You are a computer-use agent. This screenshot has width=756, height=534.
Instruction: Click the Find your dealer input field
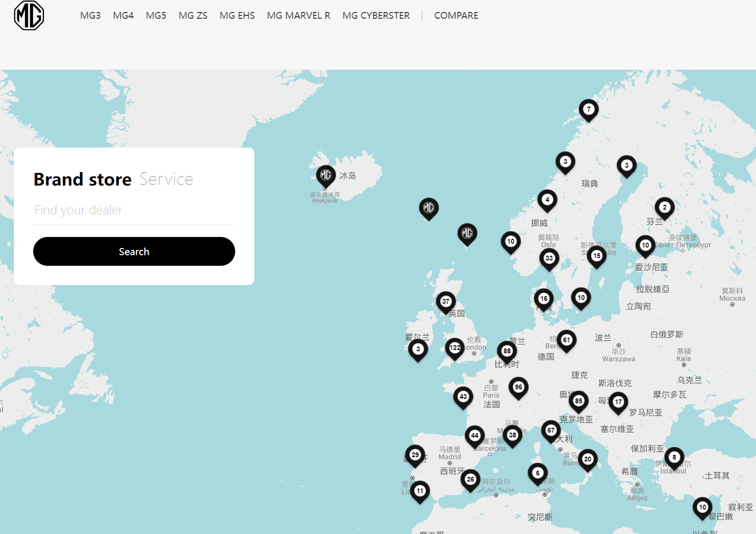134,211
